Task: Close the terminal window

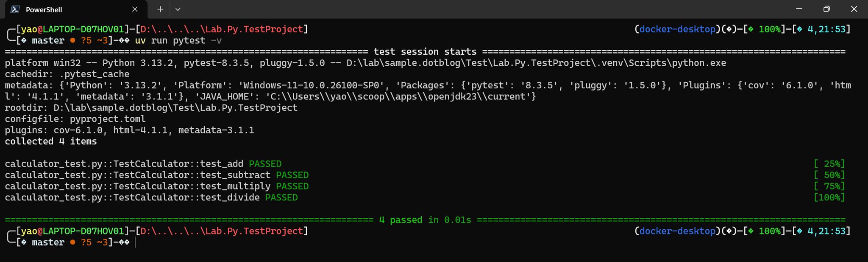Action: tap(854, 9)
